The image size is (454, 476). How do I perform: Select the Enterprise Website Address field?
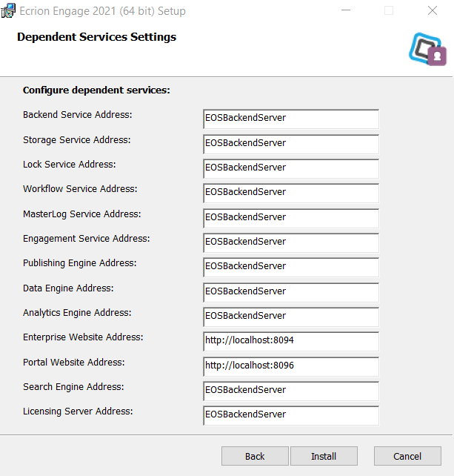tap(291, 342)
